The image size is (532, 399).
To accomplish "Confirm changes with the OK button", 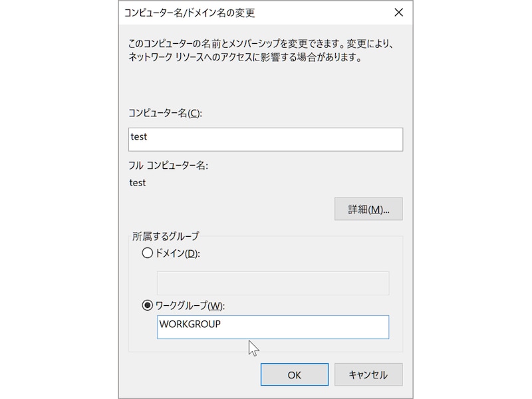I will [294, 374].
